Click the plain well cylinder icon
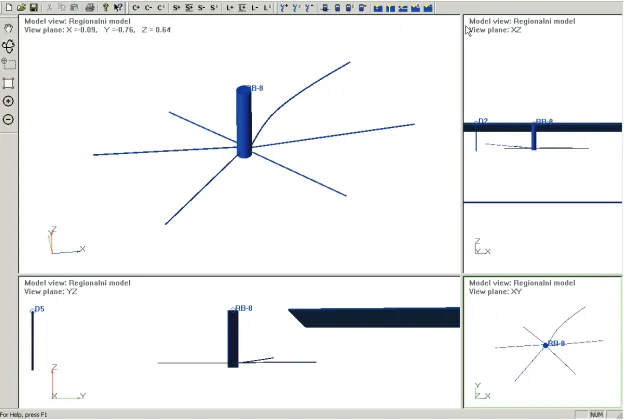 point(337,8)
